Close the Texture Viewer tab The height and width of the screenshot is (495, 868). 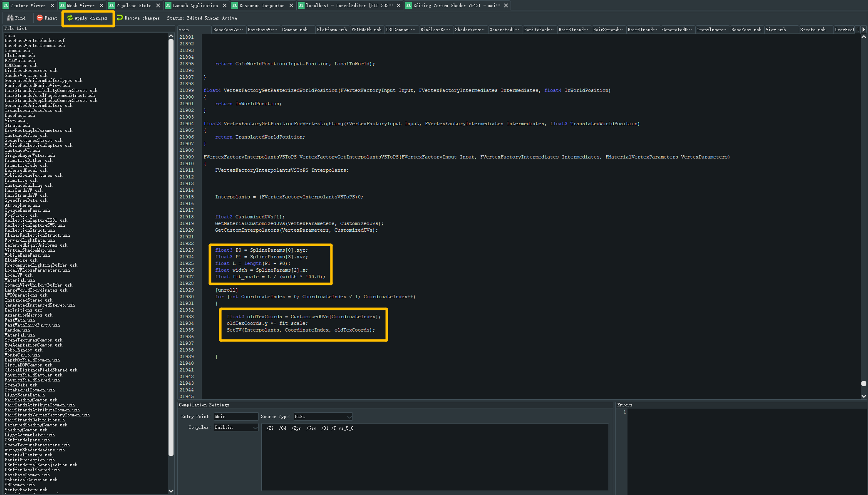click(52, 5)
